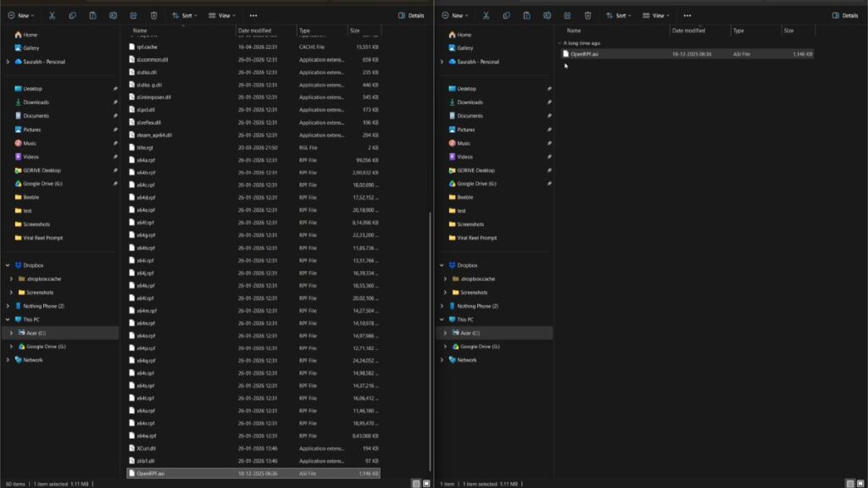Select Google Drive (G:) under This PC in 1-item window
The image size is (868, 488).
click(x=480, y=347)
